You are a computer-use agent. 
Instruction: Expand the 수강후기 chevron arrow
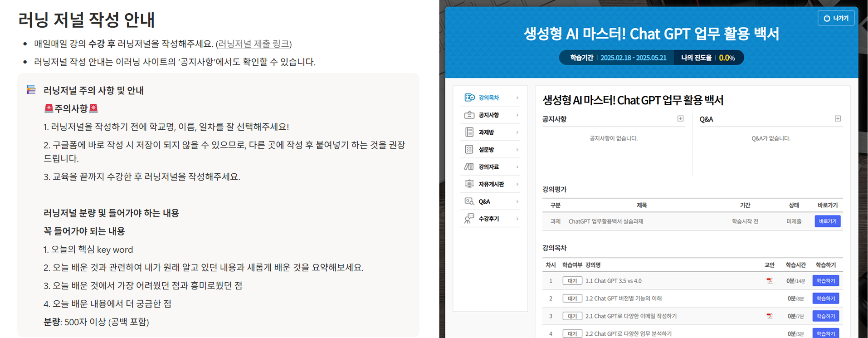(517, 219)
